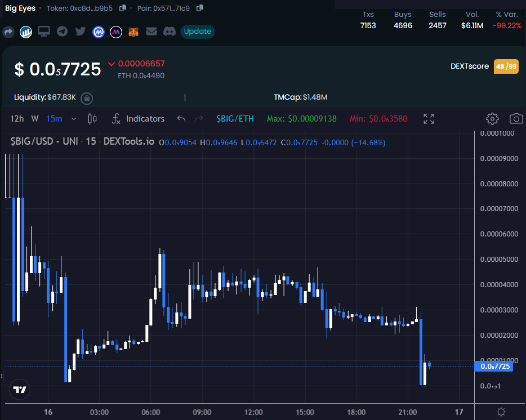This screenshot has height=420, width=526.
Task: Click the Buys value 4696
Action: click(x=403, y=25)
